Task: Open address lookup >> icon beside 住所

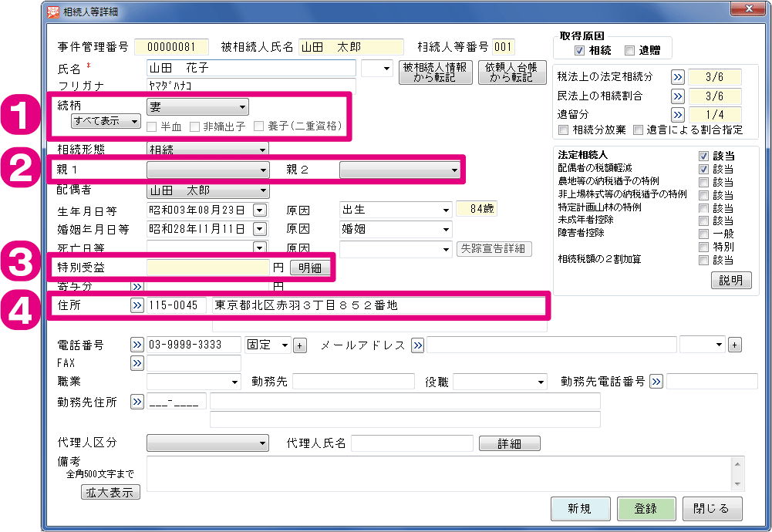Action: [137, 305]
